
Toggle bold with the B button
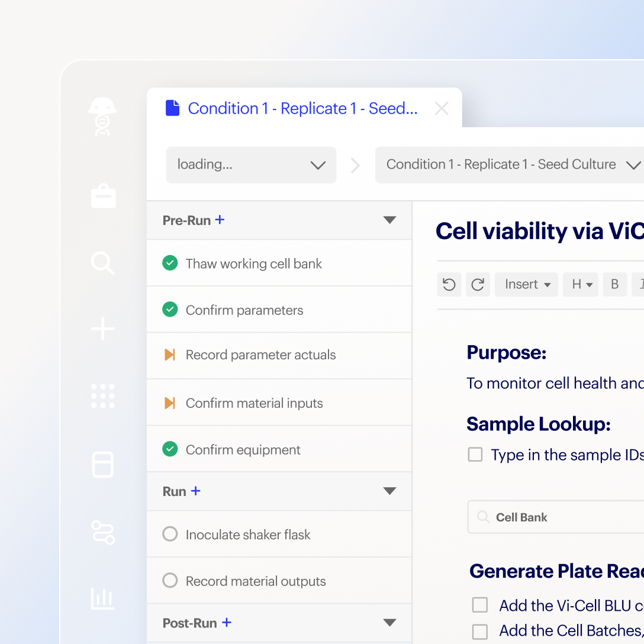[x=615, y=284]
